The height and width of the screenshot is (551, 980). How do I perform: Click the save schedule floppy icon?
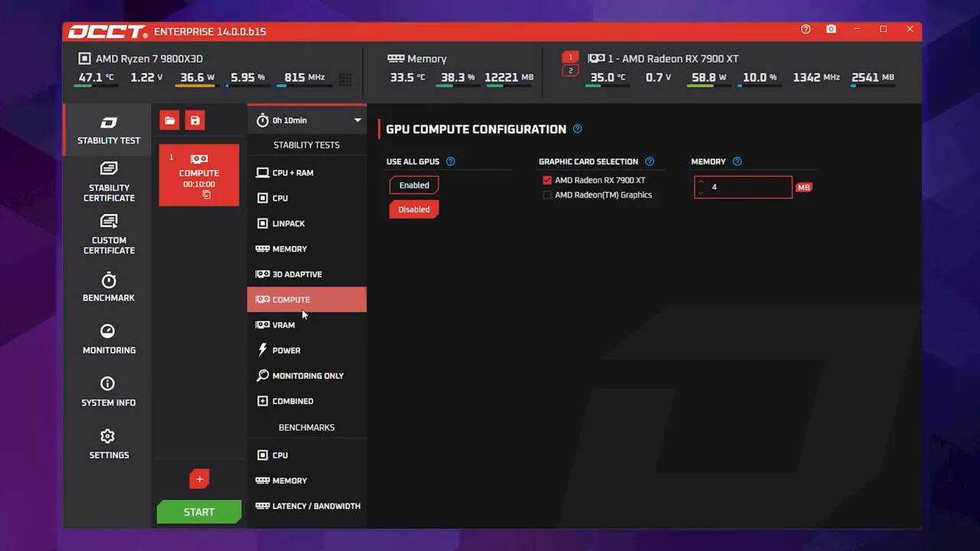click(x=194, y=120)
